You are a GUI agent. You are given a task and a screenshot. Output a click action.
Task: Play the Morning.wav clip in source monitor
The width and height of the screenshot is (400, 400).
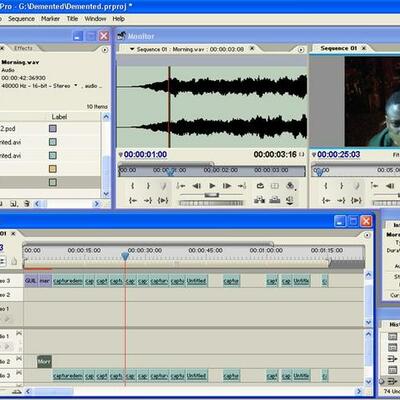point(212,186)
